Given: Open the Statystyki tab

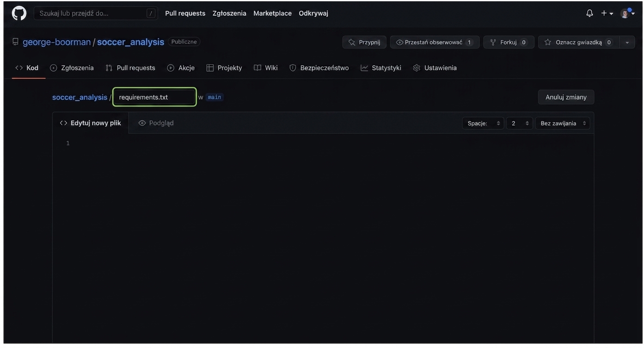Looking at the screenshot, I should 381,68.
